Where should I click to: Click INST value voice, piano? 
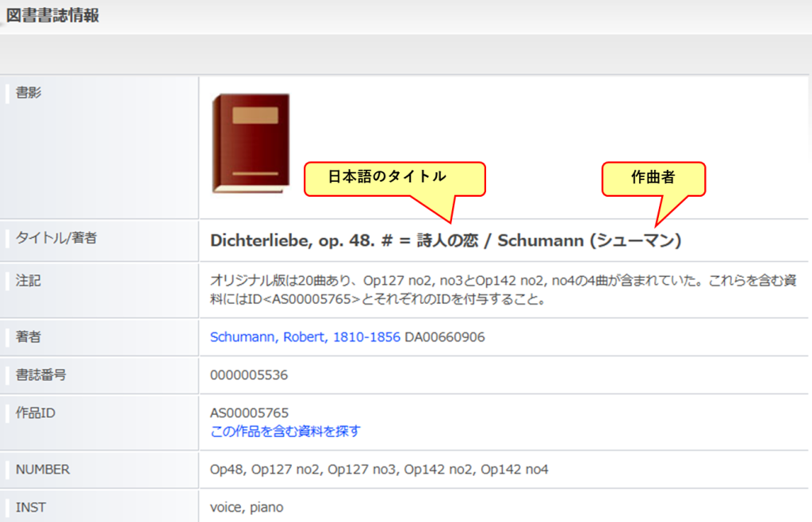[x=247, y=508]
